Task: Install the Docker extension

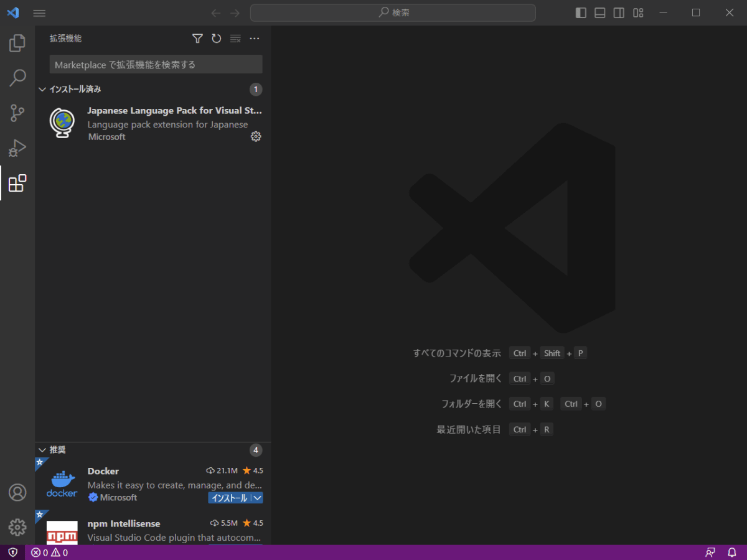Action: pyautogui.click(x=229, y=498)
